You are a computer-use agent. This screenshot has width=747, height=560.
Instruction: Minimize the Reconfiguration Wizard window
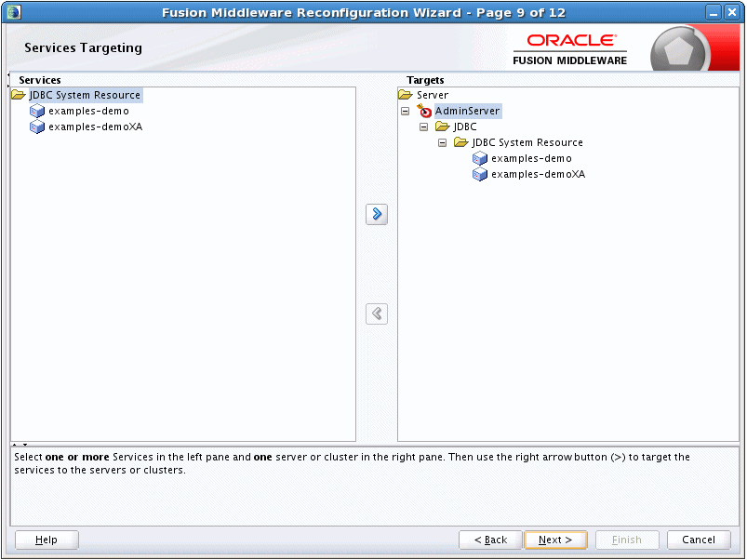click(x=714, y=12)
